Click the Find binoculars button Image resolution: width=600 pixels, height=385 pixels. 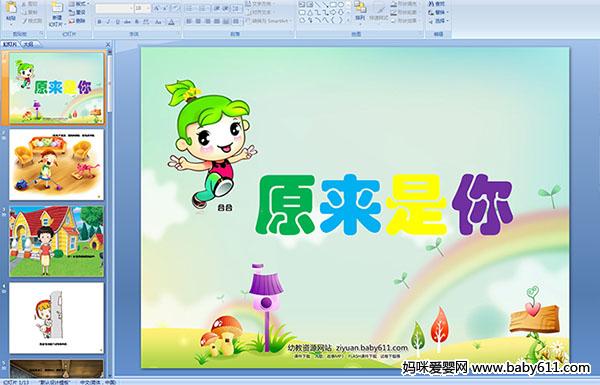[x=437, y=4]
